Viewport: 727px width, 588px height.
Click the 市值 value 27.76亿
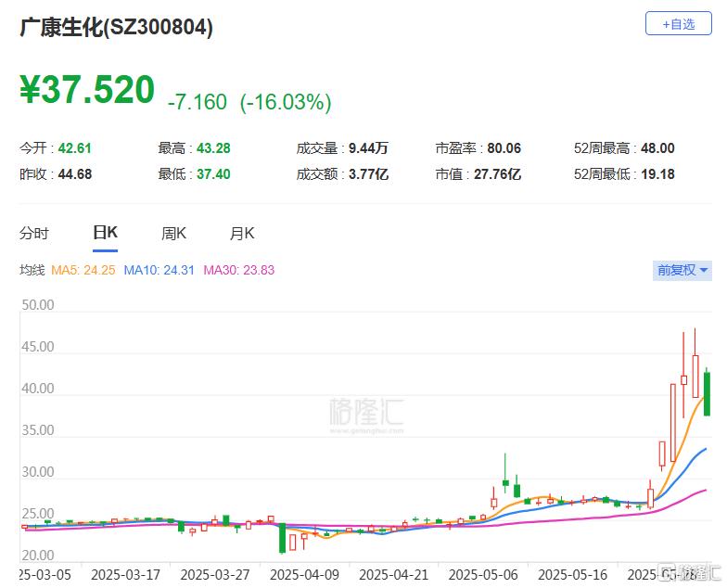[x=497, y=174]
